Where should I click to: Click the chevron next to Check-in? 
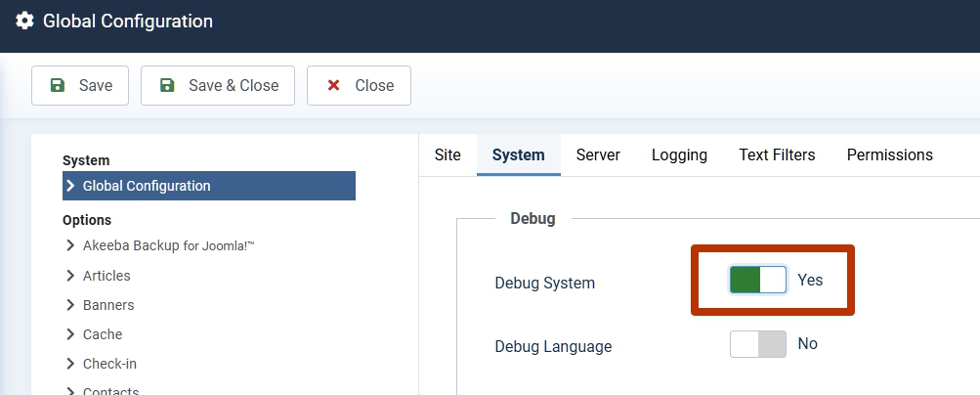(x=70, y=364)
